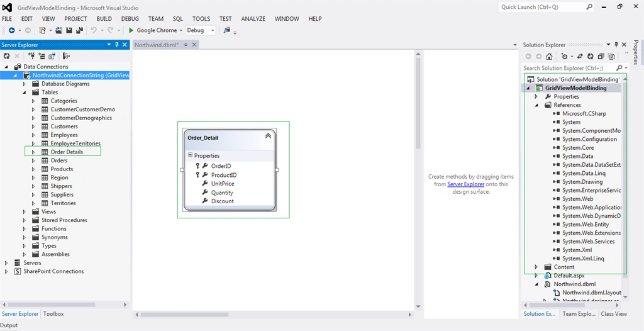Expand the Order Details table node
This screenshot has width=644, height=331.
point(33,152)
